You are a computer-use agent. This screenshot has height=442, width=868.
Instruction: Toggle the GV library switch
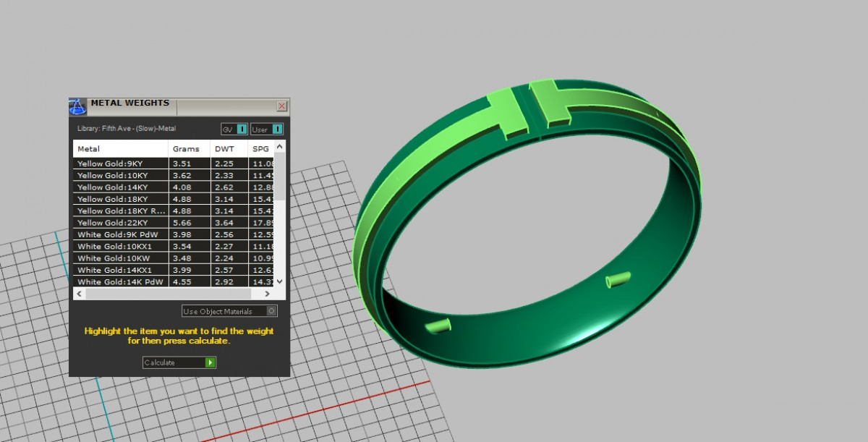[x=242, y=129]
